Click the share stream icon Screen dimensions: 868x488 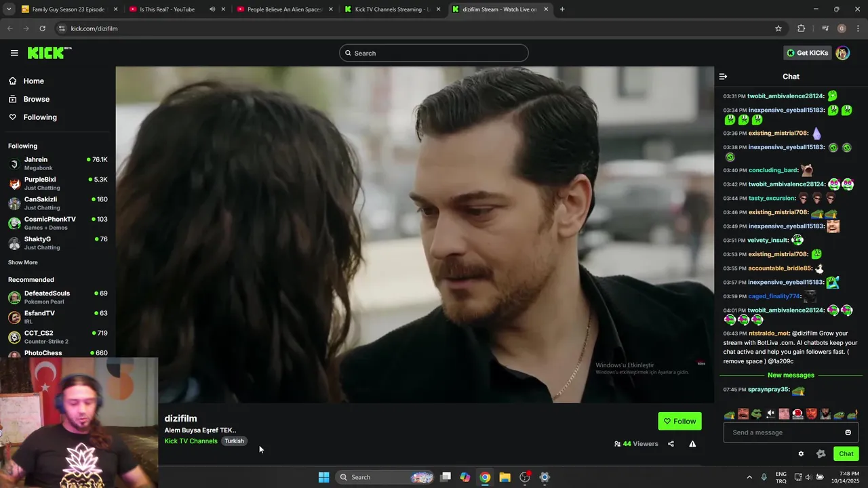click(671, 444)
